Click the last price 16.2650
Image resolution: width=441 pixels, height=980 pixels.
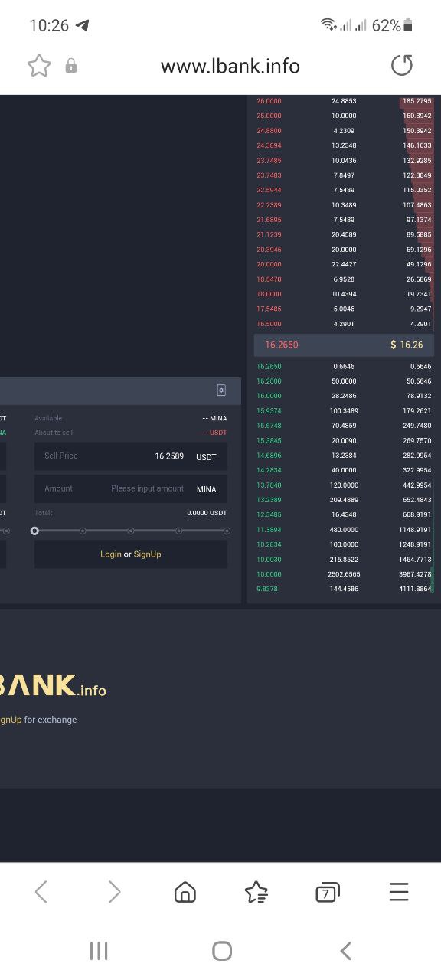coord(282,345)
